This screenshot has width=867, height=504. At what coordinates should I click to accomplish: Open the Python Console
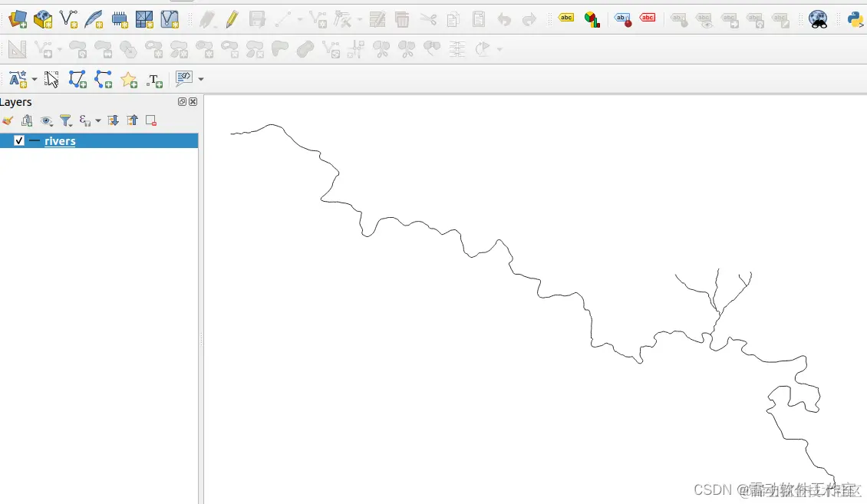[855, 19]
